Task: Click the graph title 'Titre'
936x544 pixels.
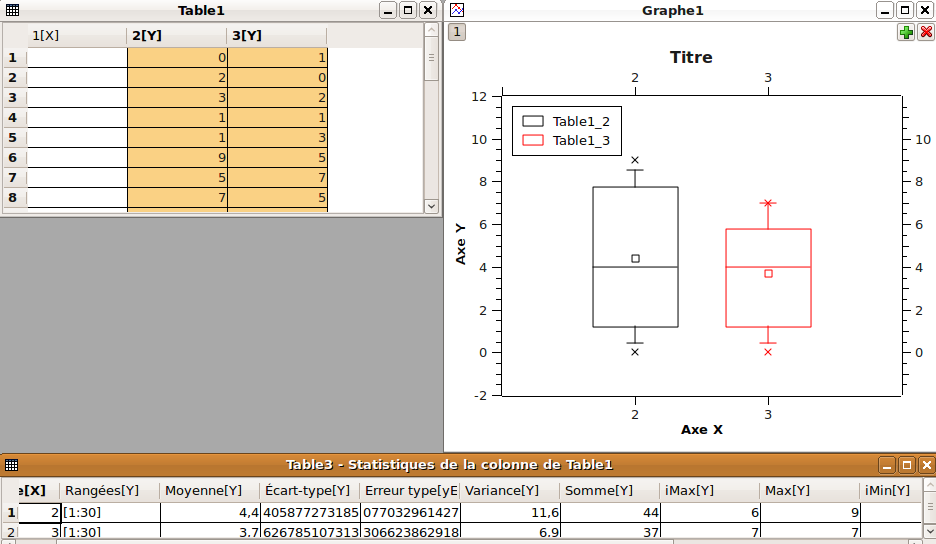Action: pyautogui.click(x=691, y=58)
